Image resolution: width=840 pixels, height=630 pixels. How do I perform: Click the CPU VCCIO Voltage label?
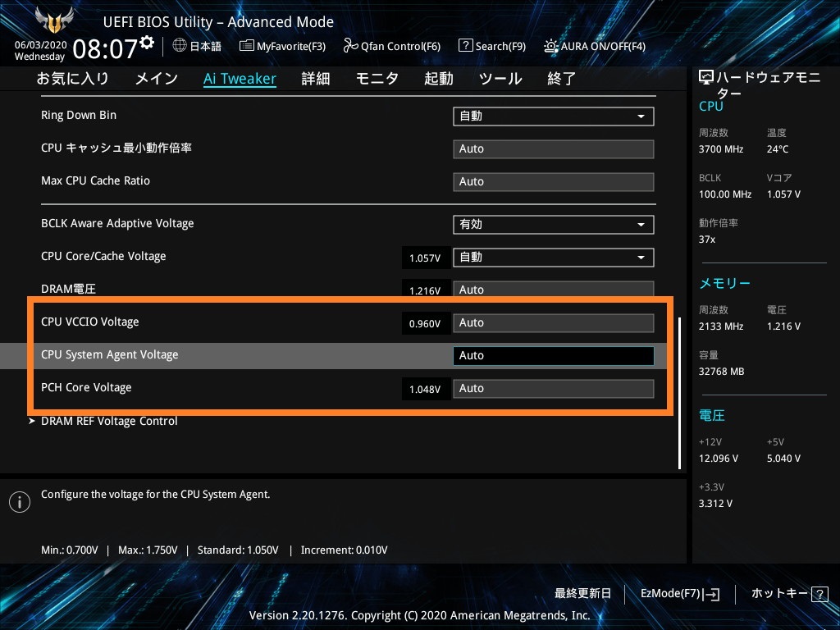coord(90,322)
